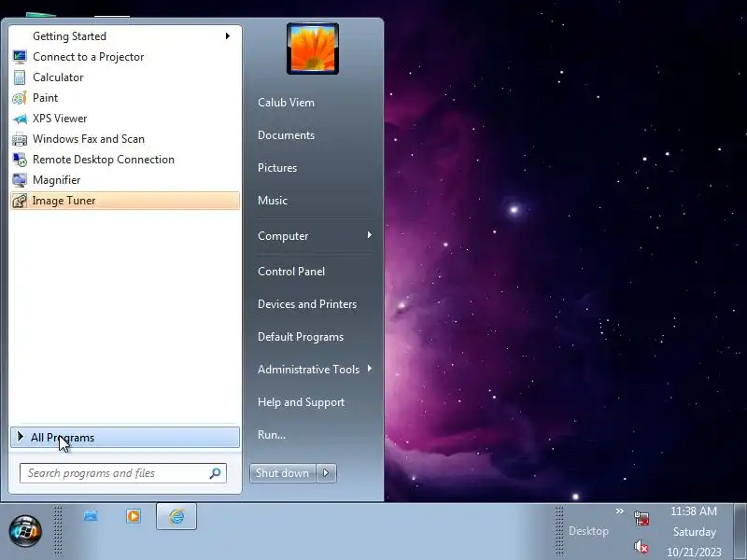
Task: Open Internet Explorer from taskbar
Action: (x=176, y=516)
